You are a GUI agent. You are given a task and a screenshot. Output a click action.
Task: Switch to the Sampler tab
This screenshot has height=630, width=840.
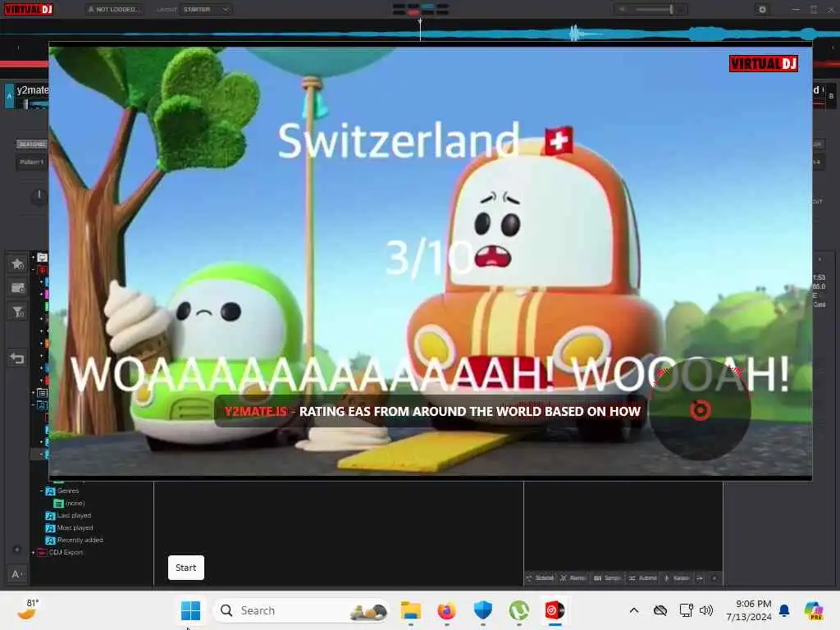tap(608, 578)
